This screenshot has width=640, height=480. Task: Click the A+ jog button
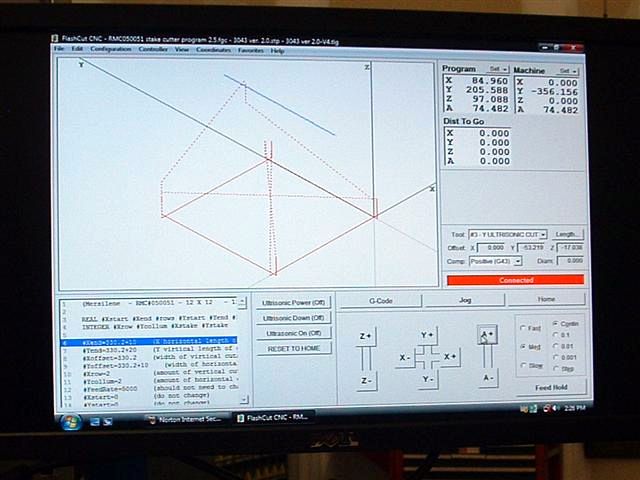(x=487, y=334)
